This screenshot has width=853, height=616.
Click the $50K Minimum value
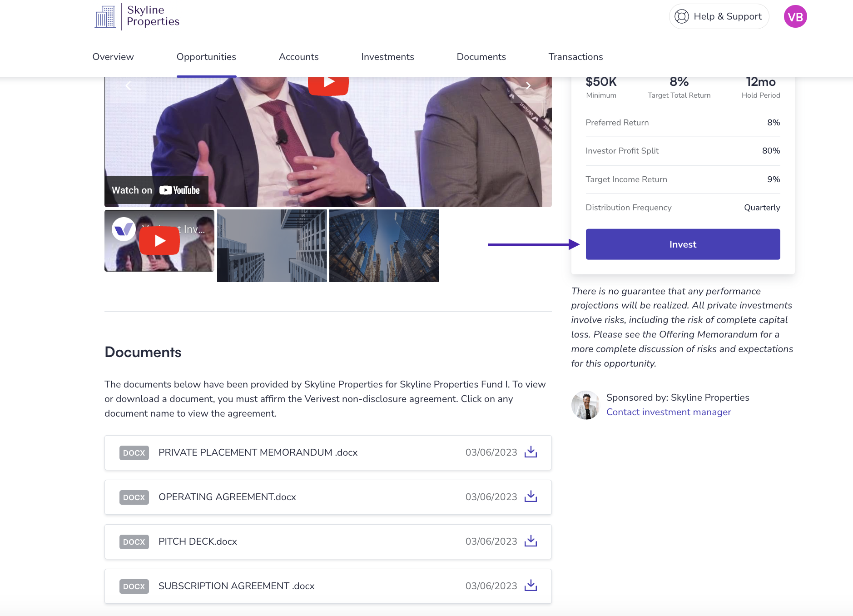[x=601, y=82]
